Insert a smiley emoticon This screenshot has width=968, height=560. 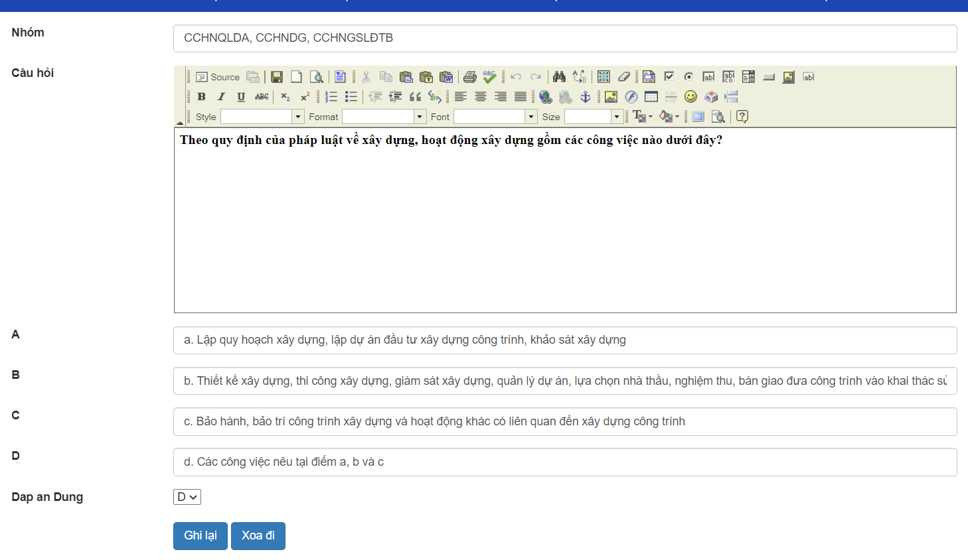tap(690, 97)
